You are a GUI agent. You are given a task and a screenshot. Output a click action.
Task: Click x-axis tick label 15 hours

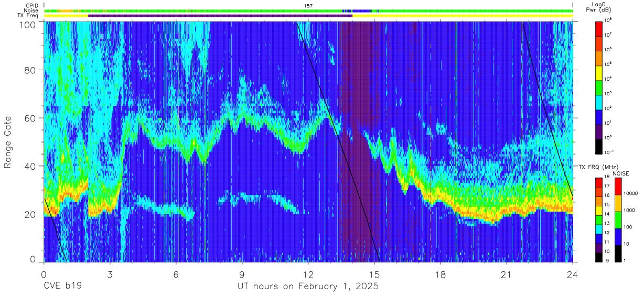(374, 274)
